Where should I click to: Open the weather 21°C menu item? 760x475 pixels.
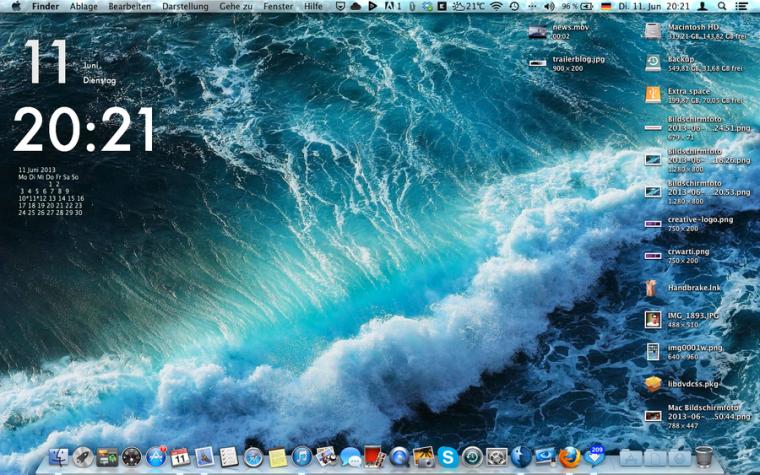pyautogui.click(x=468, y=6)
